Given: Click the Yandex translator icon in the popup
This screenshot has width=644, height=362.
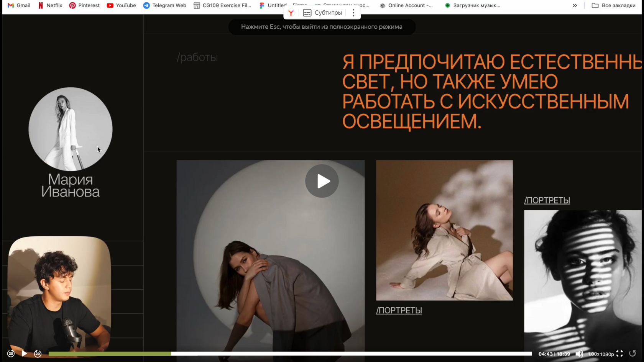Looking at the screenshot, I should tap(291, 13).
